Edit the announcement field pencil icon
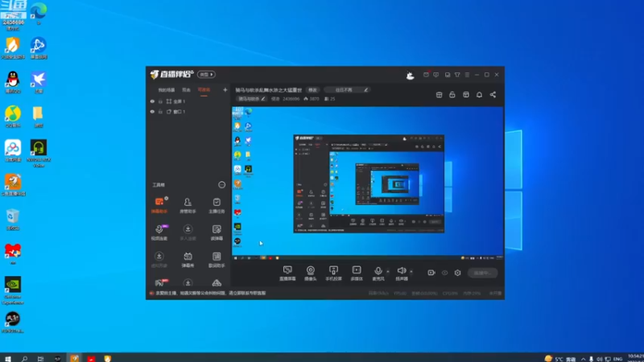The width and height of the screenshot is (644, 362). click(x=365, y=90)
